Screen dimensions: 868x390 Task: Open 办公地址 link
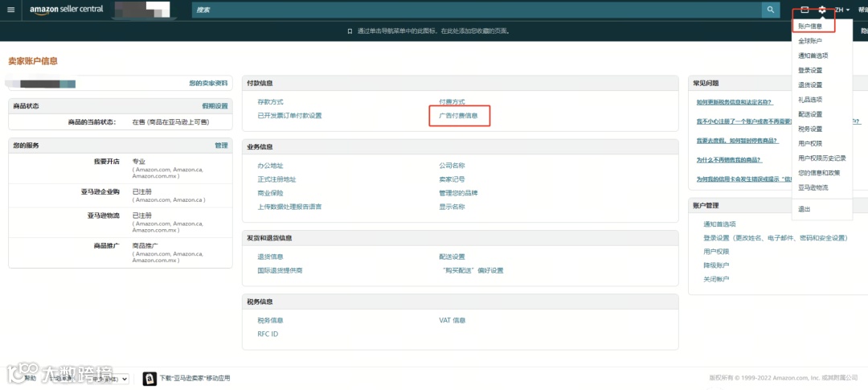tap(270, 166)
